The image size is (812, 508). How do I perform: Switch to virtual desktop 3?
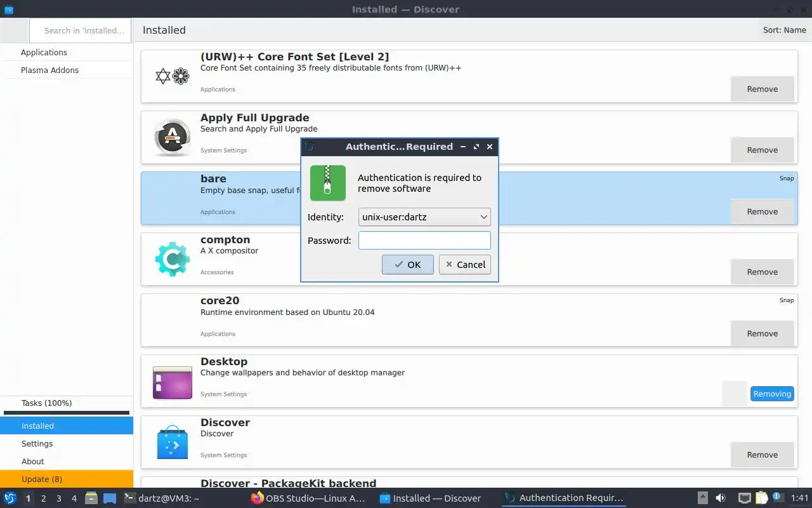[x=58, y=498]
